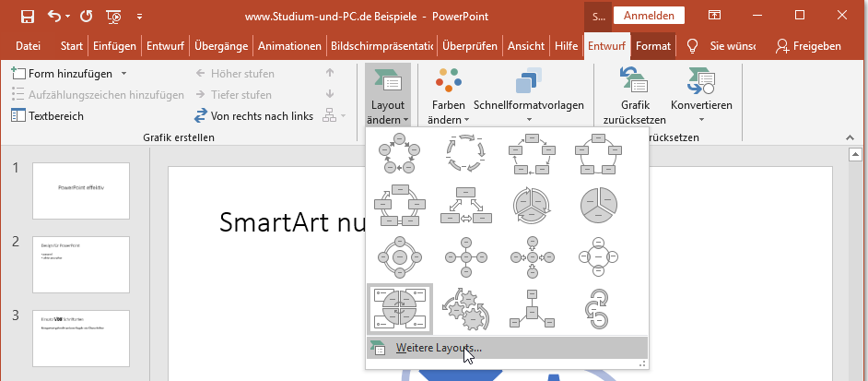Image resolution: width=868 pixels, height=381 pixels.
Task: Select the radial Venn layout
Action: (x=598, y=256)
